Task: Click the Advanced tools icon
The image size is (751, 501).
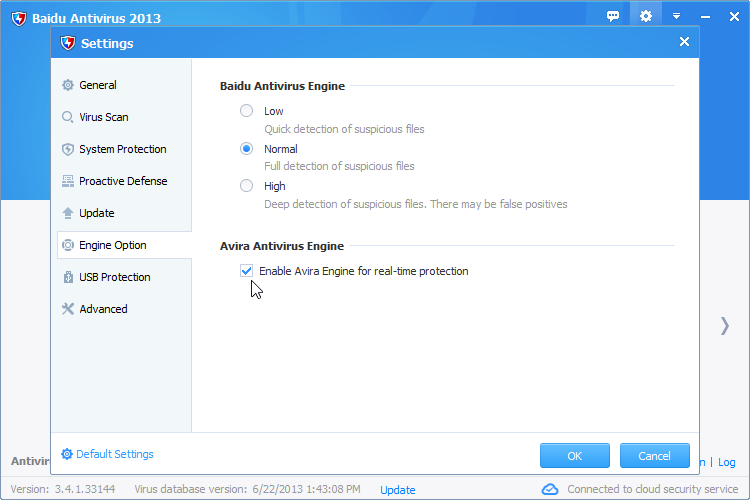Action: coord(68,309)
